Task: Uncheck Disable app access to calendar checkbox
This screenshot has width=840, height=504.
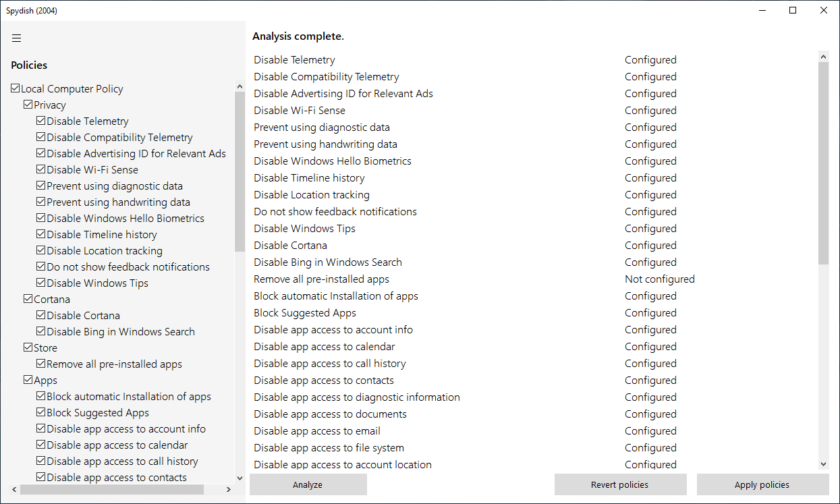Action: (x=41, y=445)
